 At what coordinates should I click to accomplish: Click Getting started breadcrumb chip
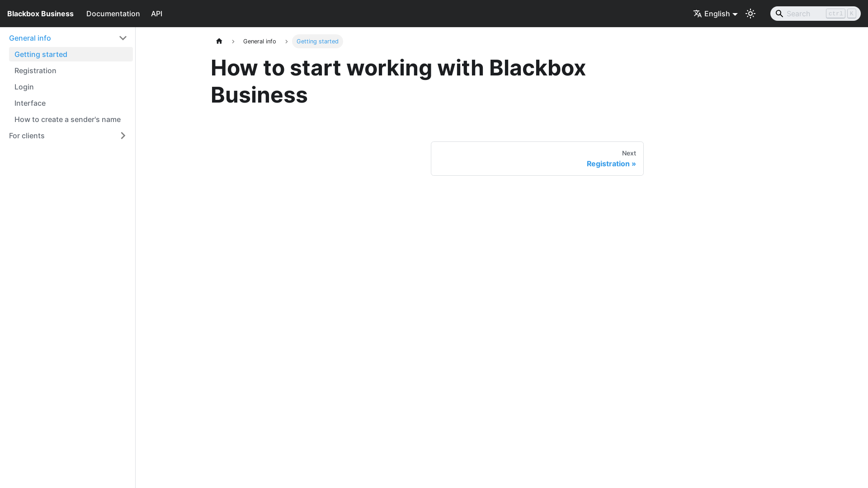click(x=317, y=41)
